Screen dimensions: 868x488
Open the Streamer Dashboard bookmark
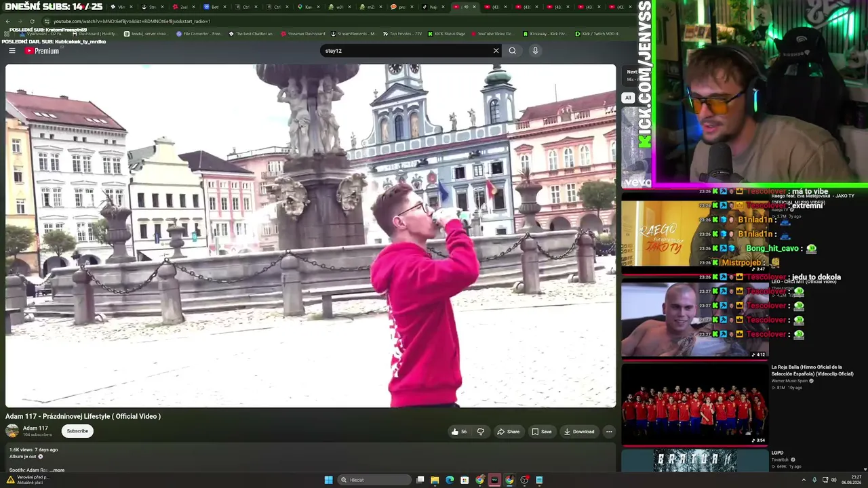coord(302,34)
